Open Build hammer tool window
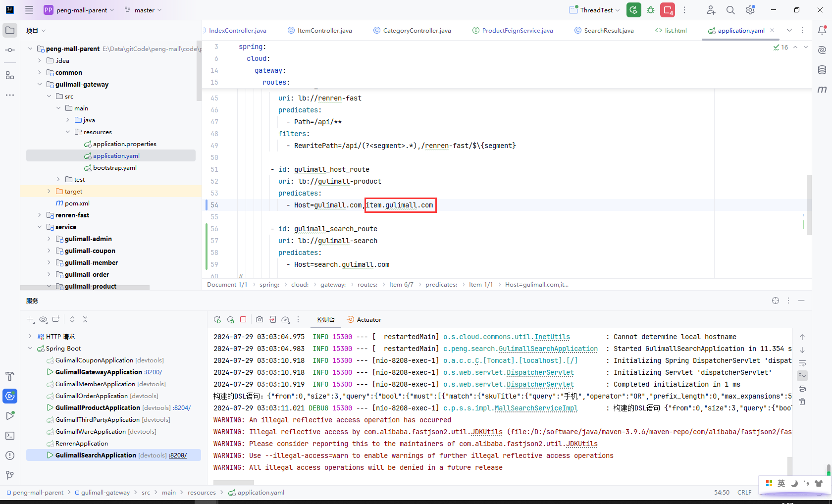This screenshot has height=504, width=832. [10, 376]
